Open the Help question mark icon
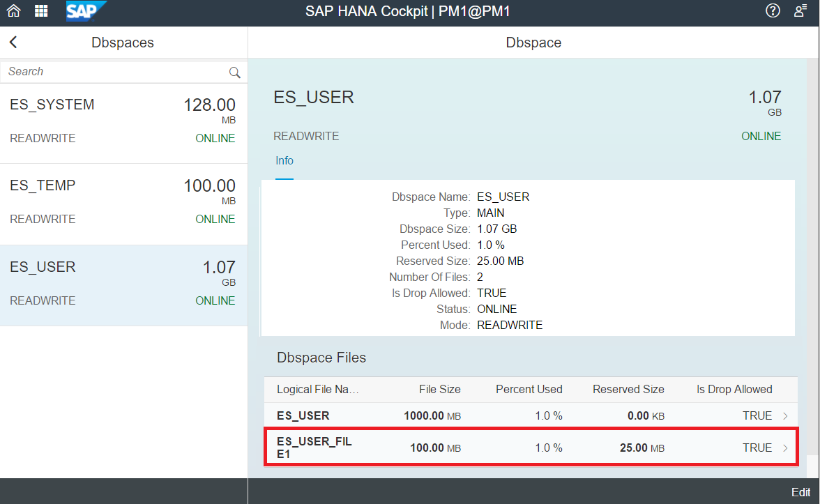Image resolution: width=820 pixels, height=504 pixels. [773, 11]
